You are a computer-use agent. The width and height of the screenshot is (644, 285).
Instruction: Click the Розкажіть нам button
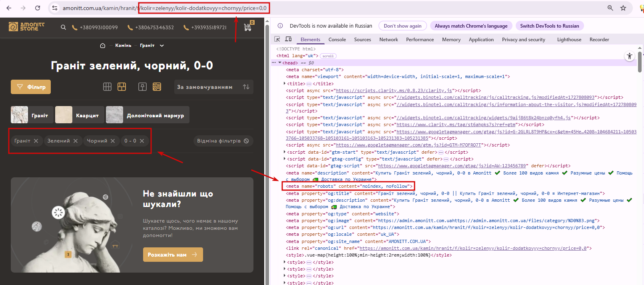173,255
